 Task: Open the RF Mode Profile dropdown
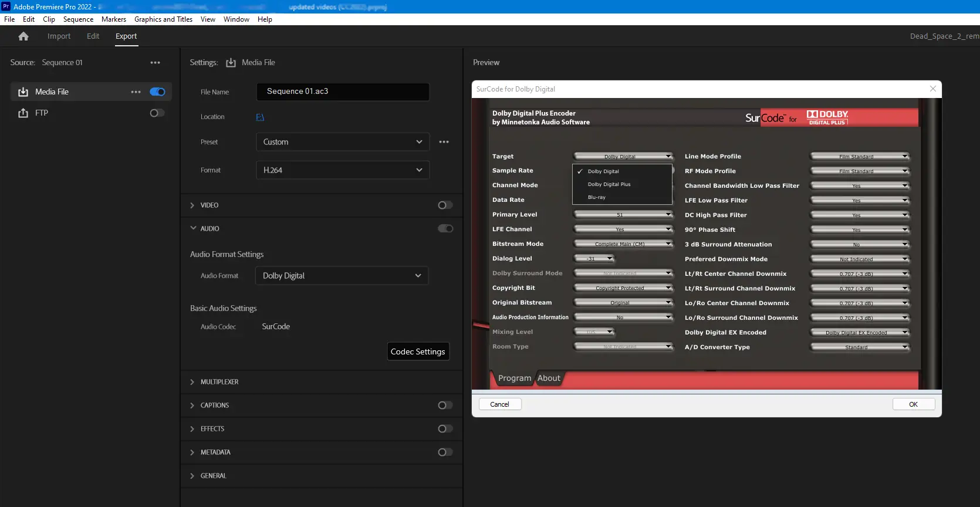point(860,171)
